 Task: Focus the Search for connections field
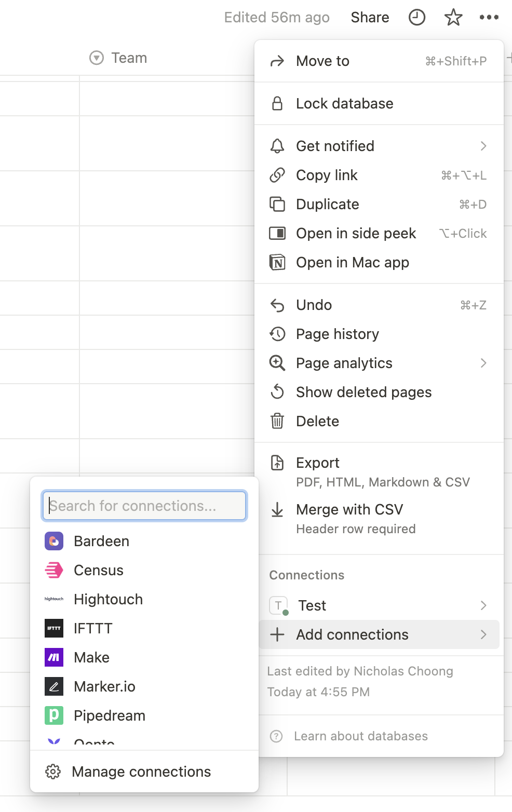click(x=144, y=506)
